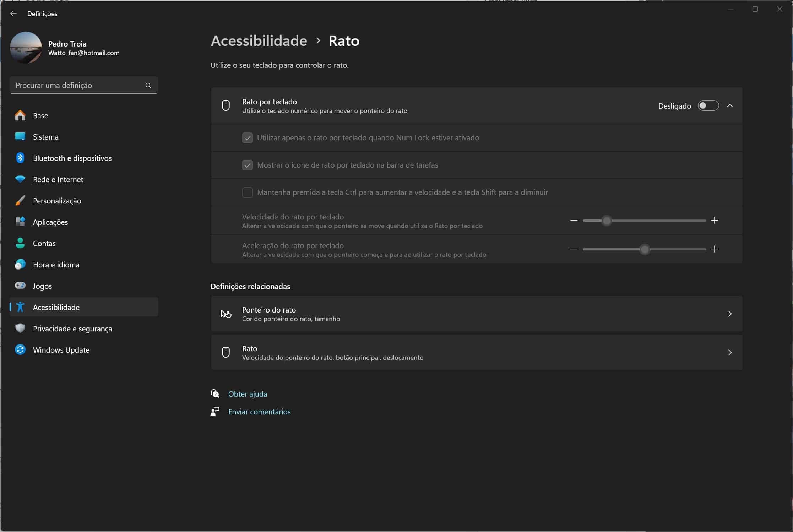Image resolution: width=793 pixels, height=532 pixels.
Task: Click the Procurar uma definição search field
Action: 78,86
